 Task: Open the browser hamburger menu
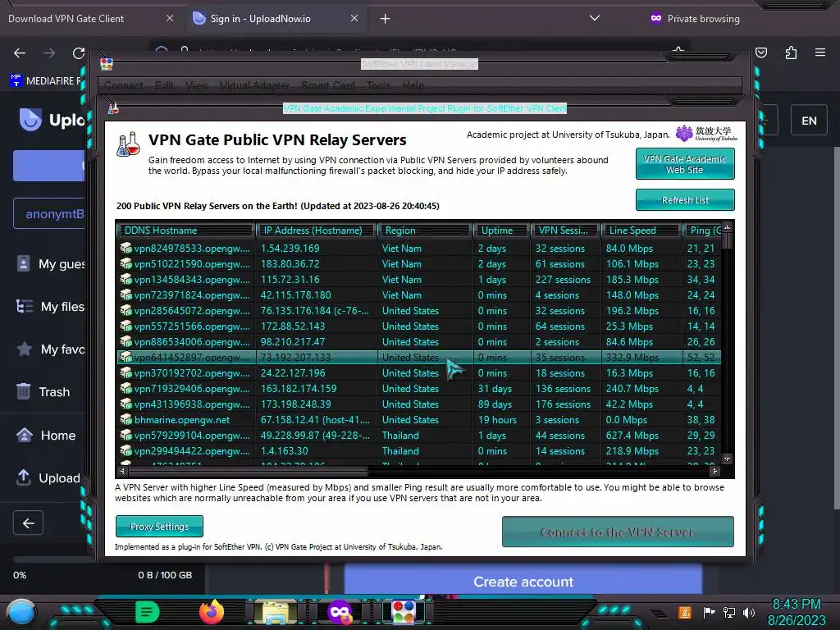[820, 52]
